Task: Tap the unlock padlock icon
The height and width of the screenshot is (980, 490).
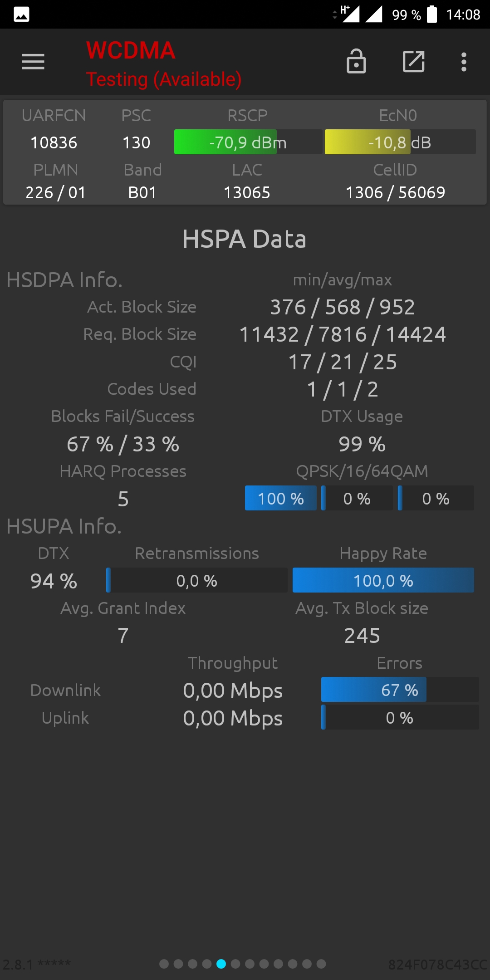Action: point(356,61)
